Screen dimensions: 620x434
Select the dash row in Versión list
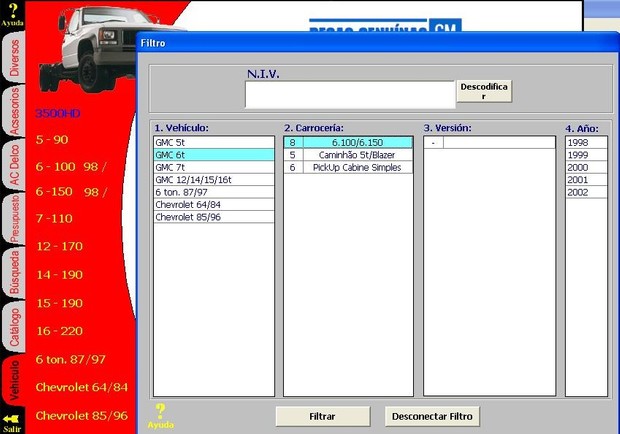point(490,142)
